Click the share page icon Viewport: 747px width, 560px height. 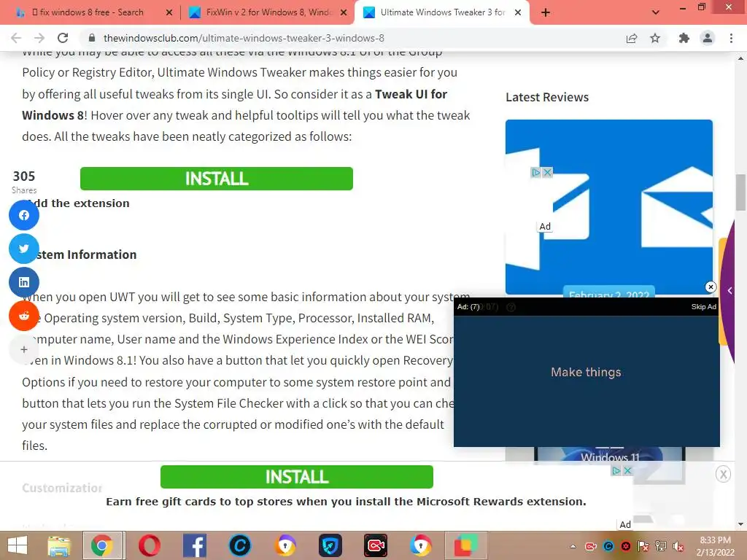click(x=632, y=38)
